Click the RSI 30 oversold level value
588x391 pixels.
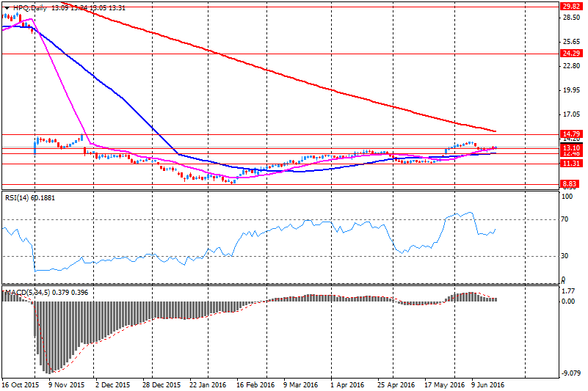click(565, 256)
